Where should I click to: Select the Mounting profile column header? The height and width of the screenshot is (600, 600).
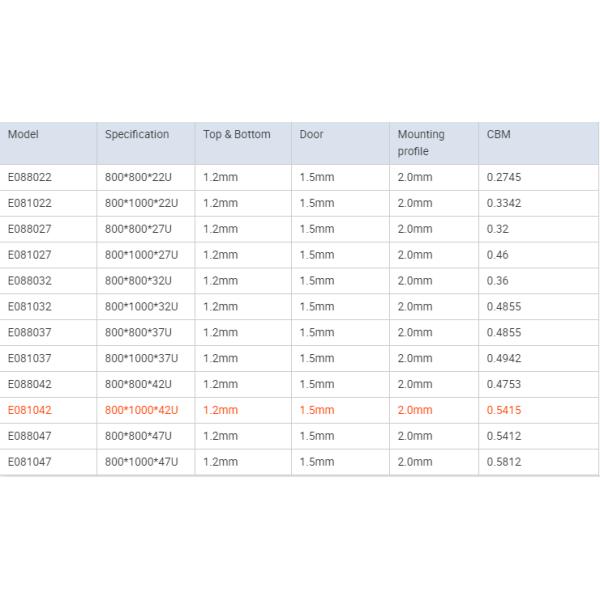tap(421, 142)
